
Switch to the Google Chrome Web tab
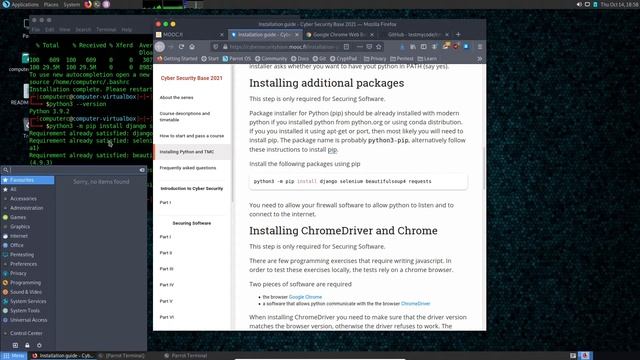click(x=339, y=35)
